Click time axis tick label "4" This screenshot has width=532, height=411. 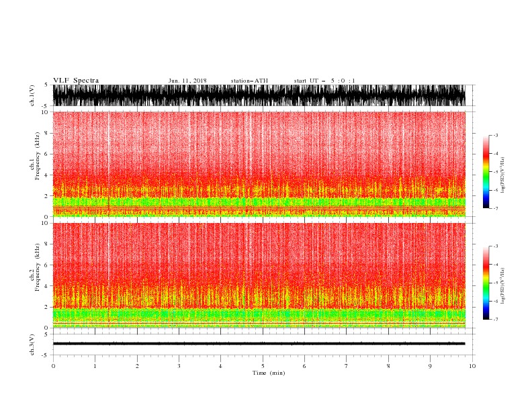(220, 366)
